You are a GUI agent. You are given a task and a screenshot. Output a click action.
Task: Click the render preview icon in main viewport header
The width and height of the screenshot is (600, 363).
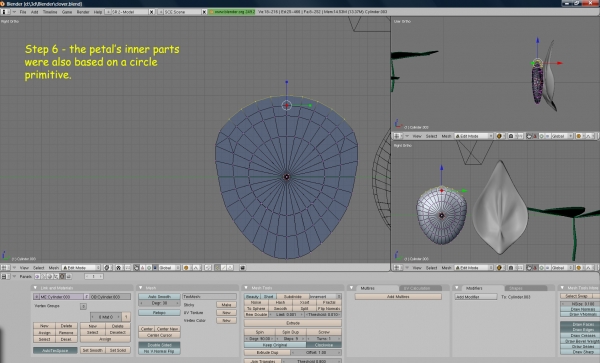click(243, 268)
